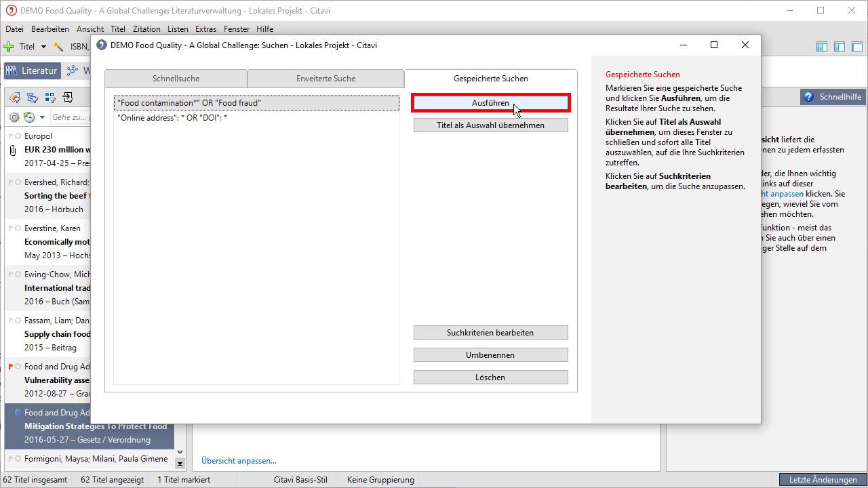The height and width of the screenshot is (488, 868).
Task: Click the Löschen button
Action: (x=490, y=378)
